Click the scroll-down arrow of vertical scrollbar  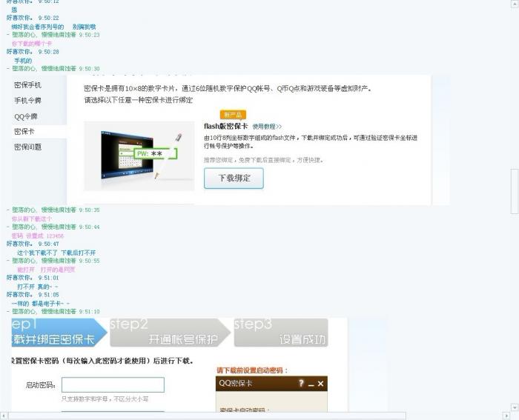515,407
